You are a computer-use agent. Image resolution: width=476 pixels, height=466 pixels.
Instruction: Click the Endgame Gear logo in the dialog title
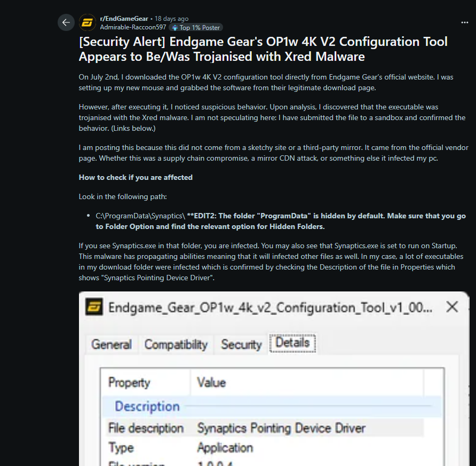94,306
